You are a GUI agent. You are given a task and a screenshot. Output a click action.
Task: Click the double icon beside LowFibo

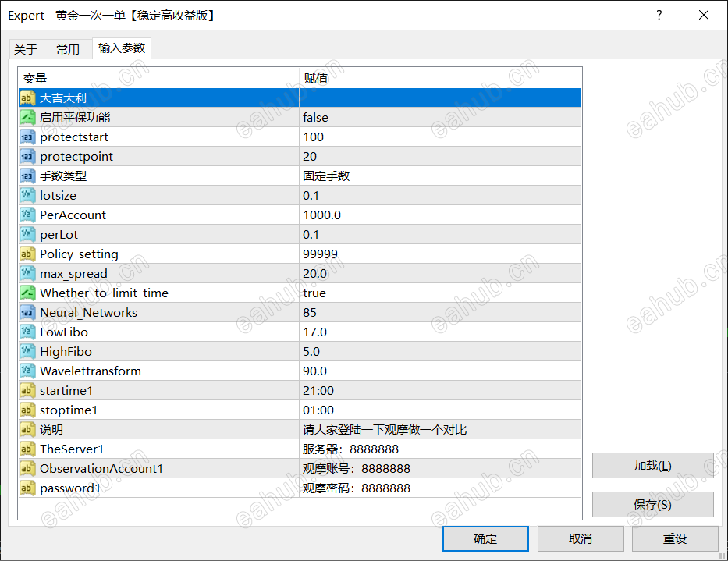tap(27, 332)
